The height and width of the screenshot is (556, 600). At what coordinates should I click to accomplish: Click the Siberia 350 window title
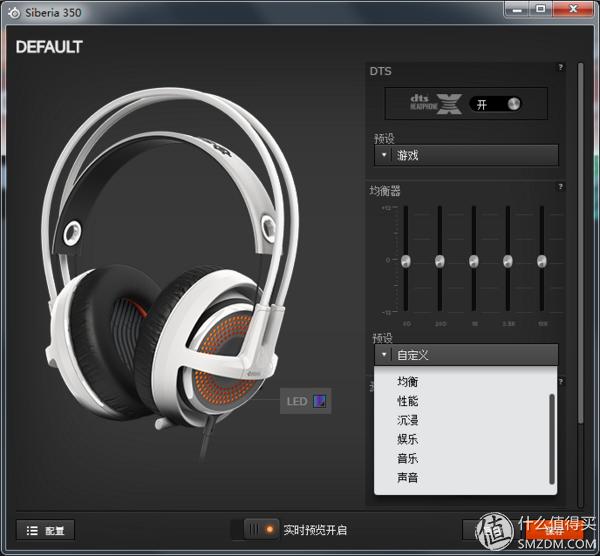pyautogui.click(x=53, y=13)
